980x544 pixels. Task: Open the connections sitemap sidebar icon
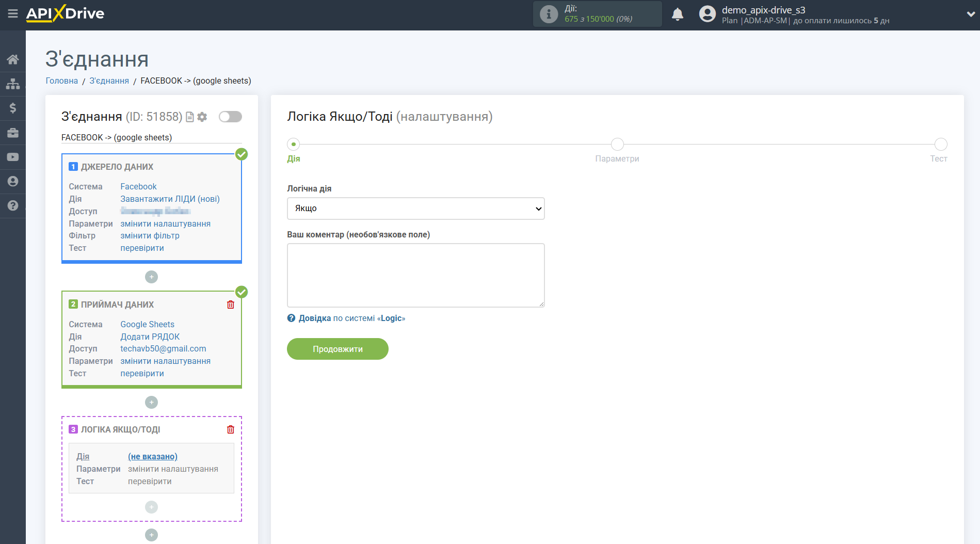(13, 84)
